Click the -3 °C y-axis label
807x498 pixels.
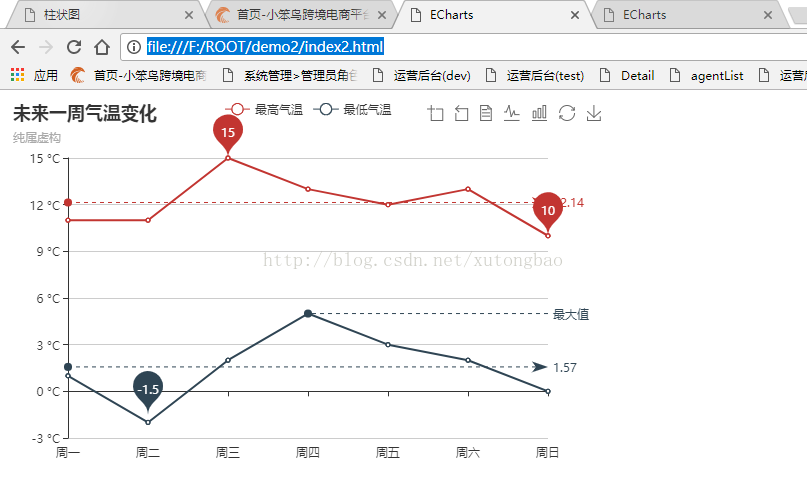[46, 438]
